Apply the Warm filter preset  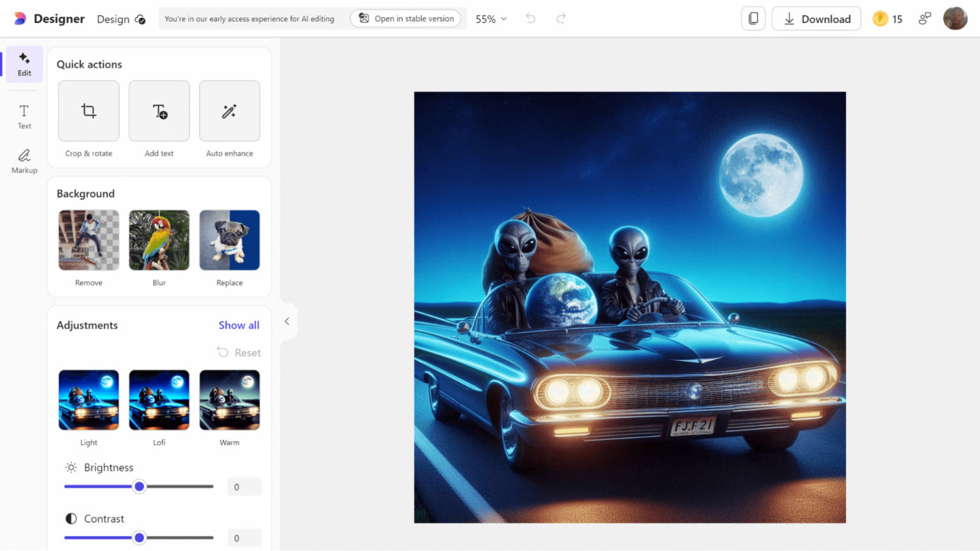229,400
